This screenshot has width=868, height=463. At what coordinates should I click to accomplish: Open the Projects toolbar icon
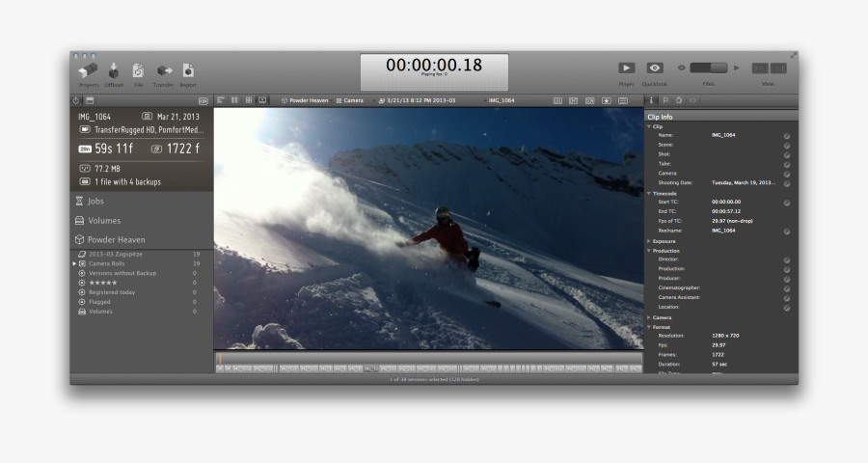click(89, 70)
